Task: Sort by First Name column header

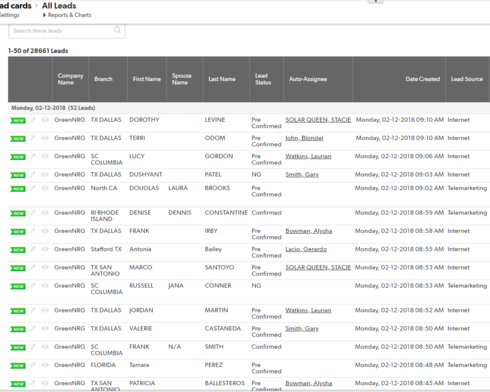Action: pyautogui.click(x=147, y=79)
